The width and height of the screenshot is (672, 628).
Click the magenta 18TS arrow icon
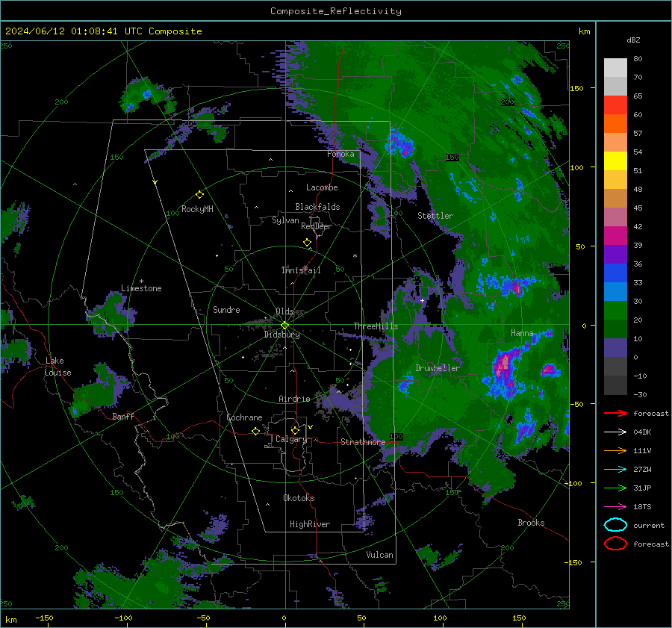[x=615, y=507]
